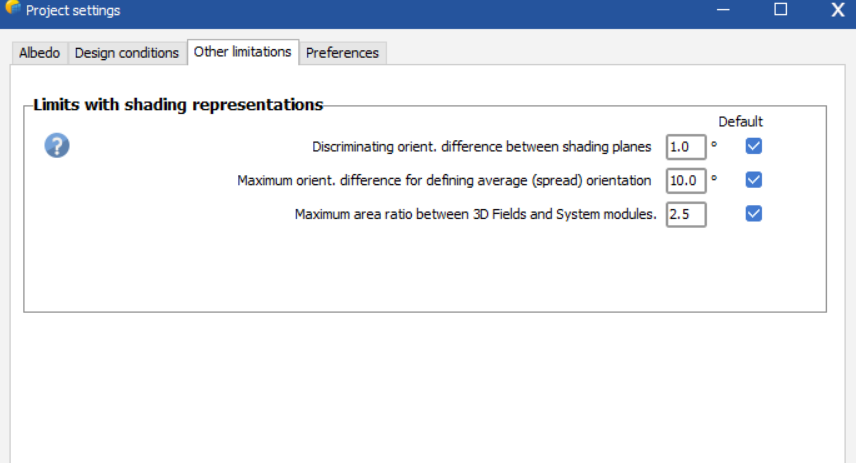Open the Design conditions tab
Screen dimensions: 856x463
pos(127,53)
